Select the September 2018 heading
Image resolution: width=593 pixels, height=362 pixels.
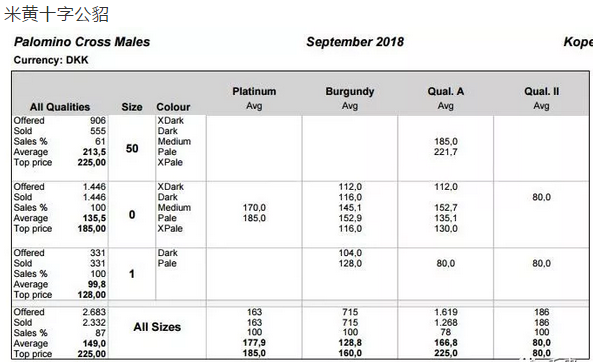coord(355,42)
